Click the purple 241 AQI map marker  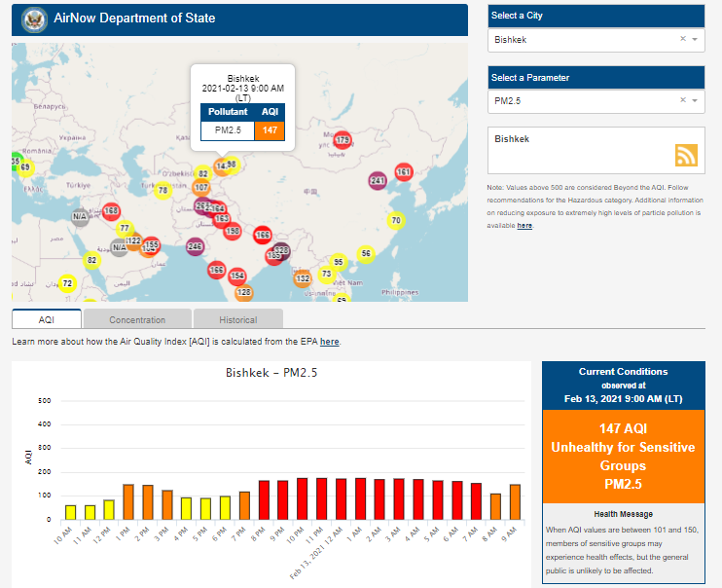coord(378,181)
